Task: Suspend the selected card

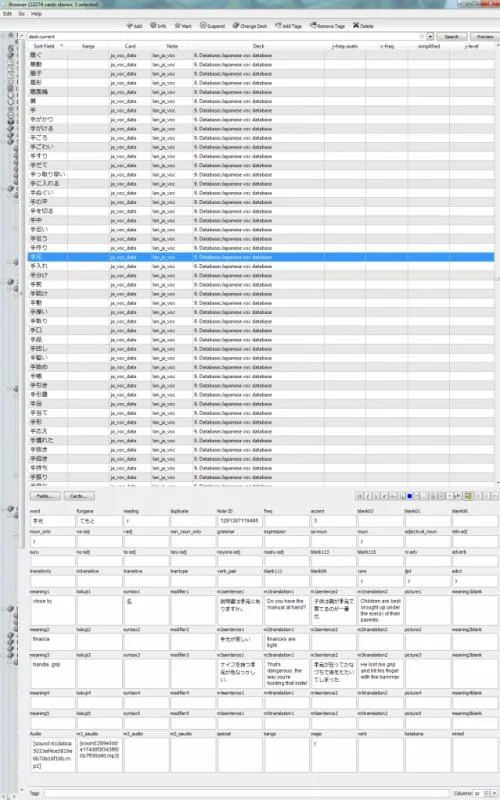Action: (x=212, y=26)
